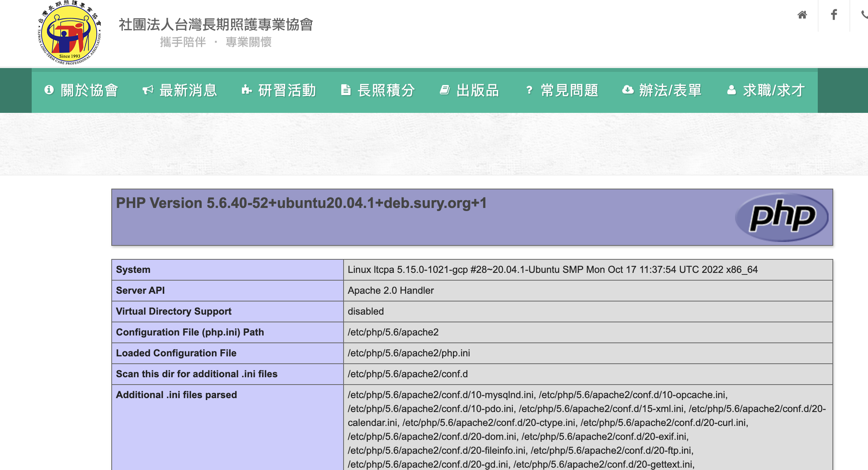Image resolution: width=868 pixels, height=470 pixels.
Task: Click the cloud download icon beside 辦法/表單
Action: (x=628, y=90)
